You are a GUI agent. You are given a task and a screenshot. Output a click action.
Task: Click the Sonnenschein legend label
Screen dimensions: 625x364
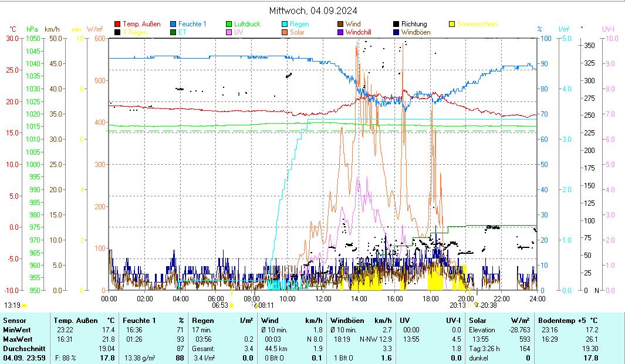point(477,24)
